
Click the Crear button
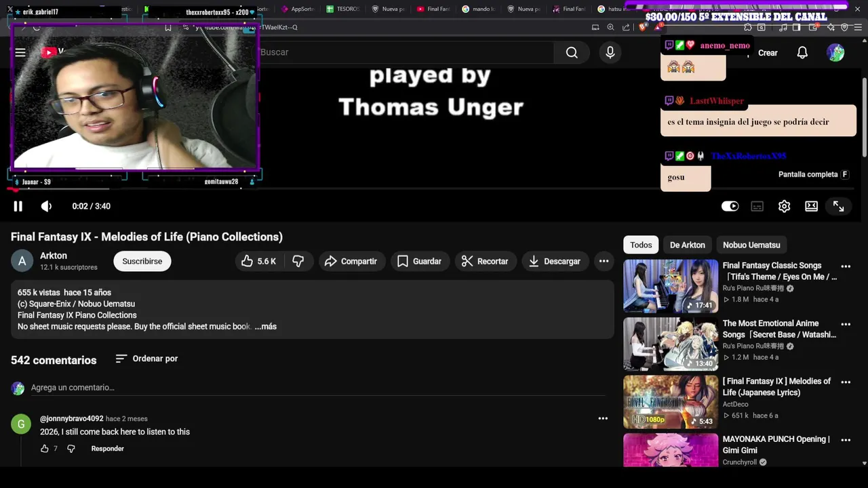click(x=768, y=53)
